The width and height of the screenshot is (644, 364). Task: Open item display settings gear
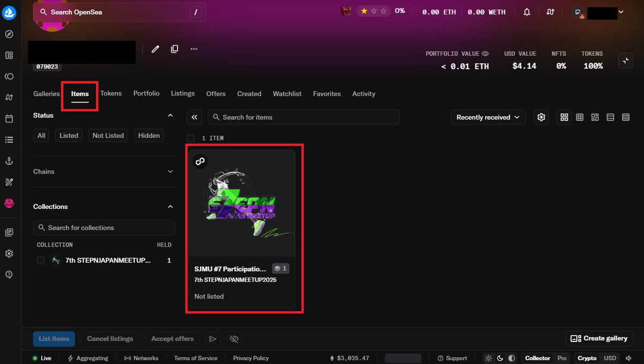point(541,117)
